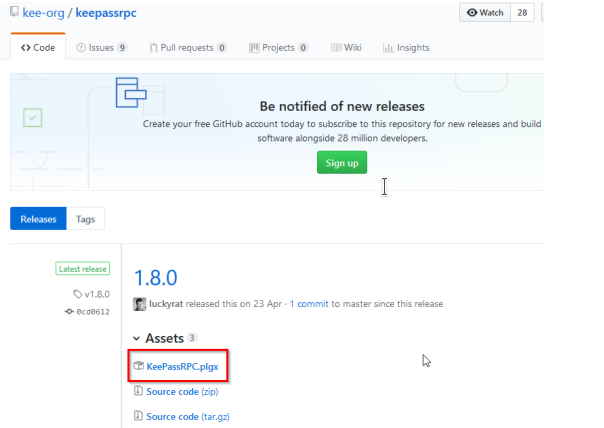Click the archive icon beside Source code (tar.gz)
This screenshot has height=428, width=604.
(139, 416)
